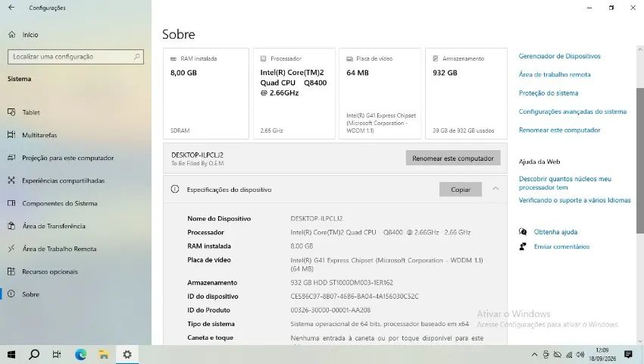Open Multitarefas icon in sidebar
This screenshot has height=364, width=644.
[x=11, y=135]
